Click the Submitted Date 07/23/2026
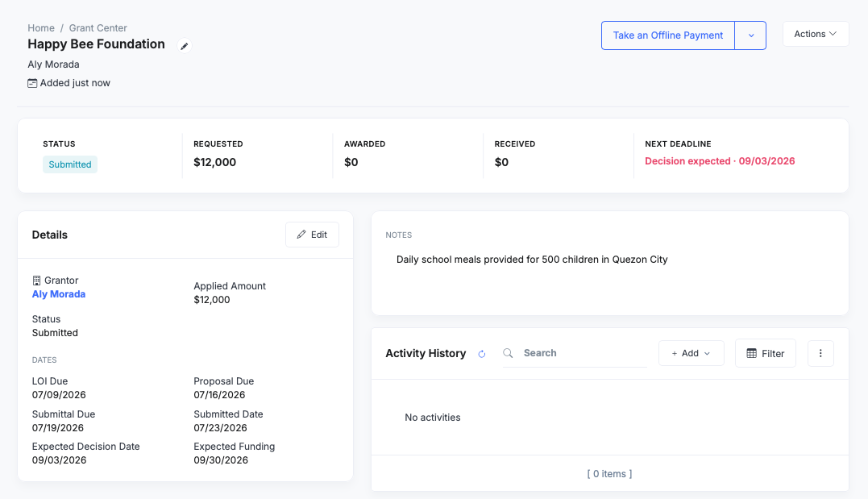 coord(220,427)
